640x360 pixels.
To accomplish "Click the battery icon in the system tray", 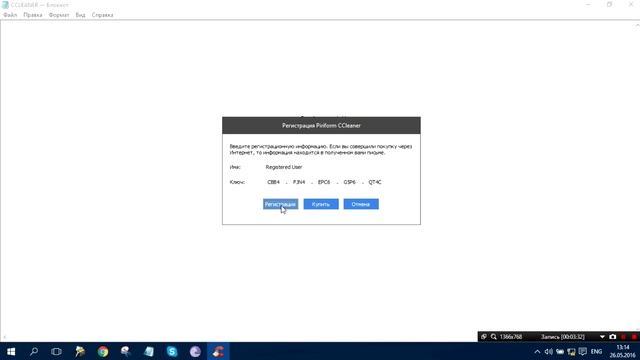I will pos(560,351).
